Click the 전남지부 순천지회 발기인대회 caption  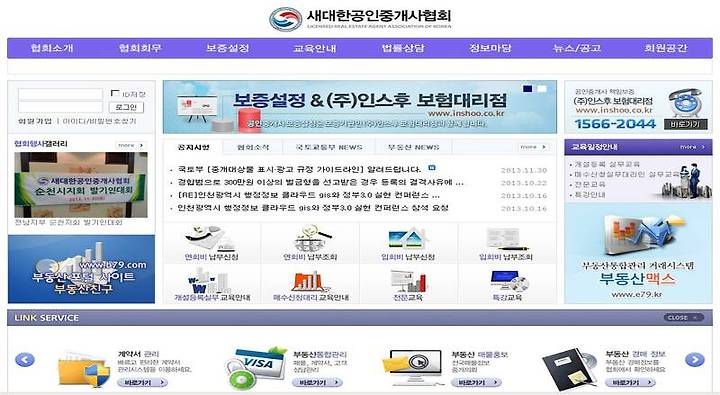tap(68, 222)
